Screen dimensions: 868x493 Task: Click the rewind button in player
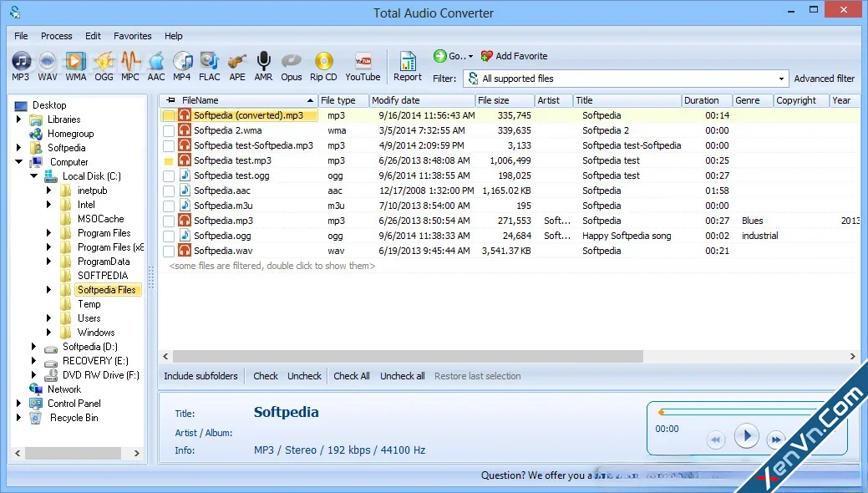[716, 440]
